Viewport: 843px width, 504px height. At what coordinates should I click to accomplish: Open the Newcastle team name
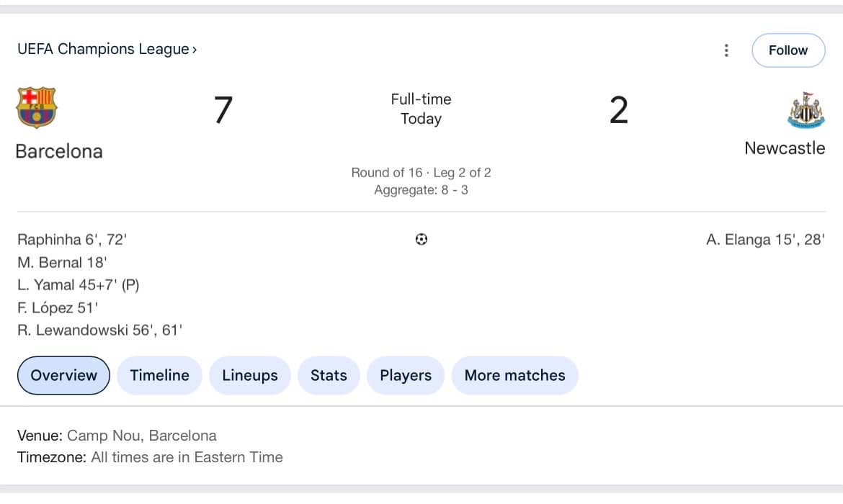click(785, 148)
